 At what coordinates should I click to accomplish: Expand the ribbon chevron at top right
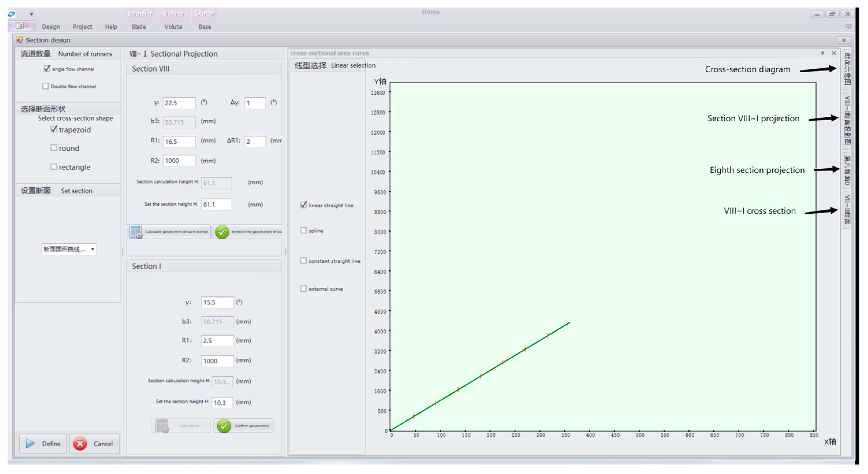tap(848, 26)
